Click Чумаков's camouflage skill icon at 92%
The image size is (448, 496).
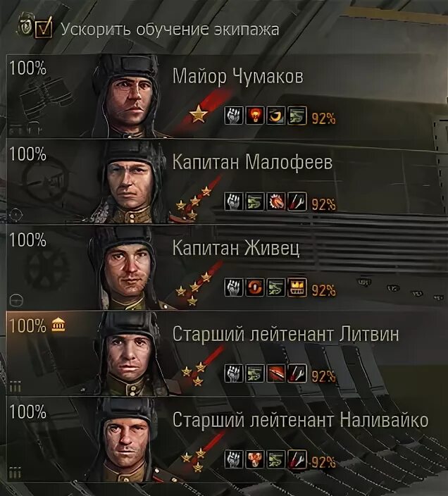(x=297, y=115)
